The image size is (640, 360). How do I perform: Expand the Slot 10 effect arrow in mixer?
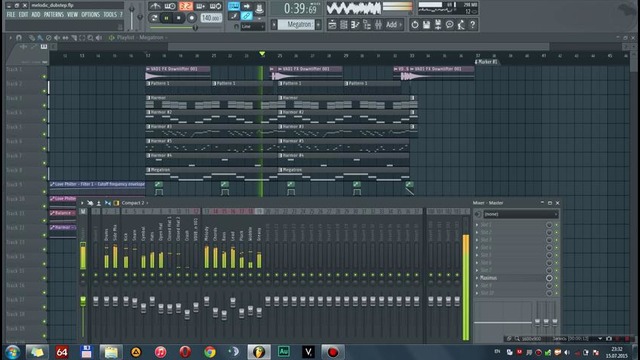click(x=477, y=293)
